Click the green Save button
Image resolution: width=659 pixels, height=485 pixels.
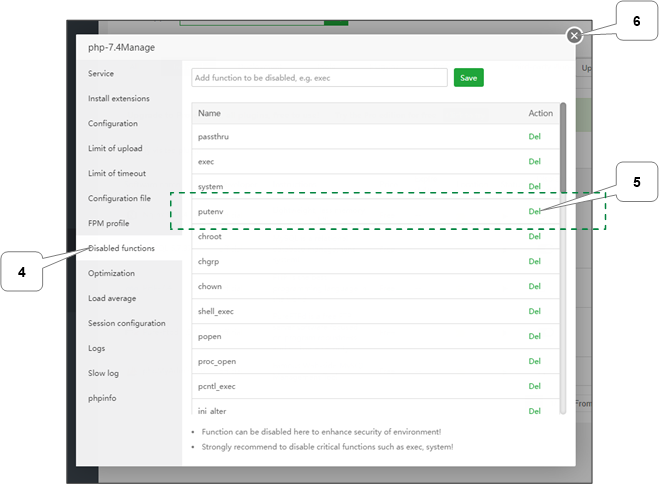469,78
